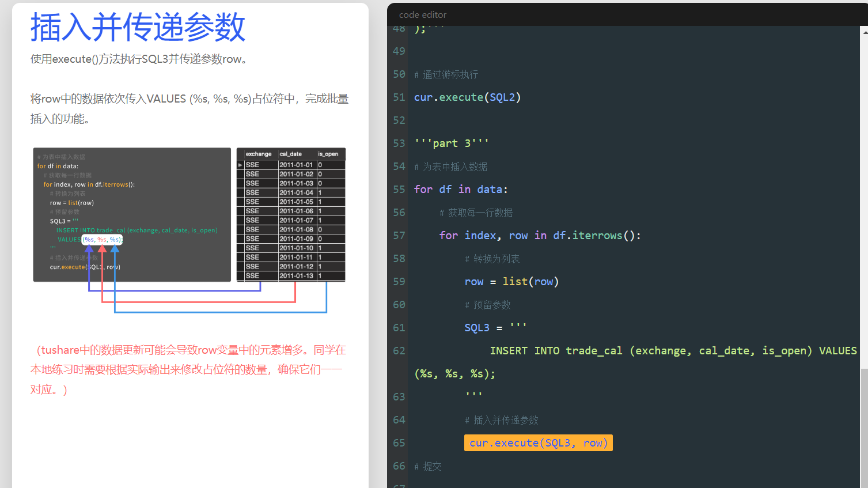Image resolution: width=868 pixels, height=488 pixels.
Task: Click the red tushare note paragraph
Action: pos(189,370)
